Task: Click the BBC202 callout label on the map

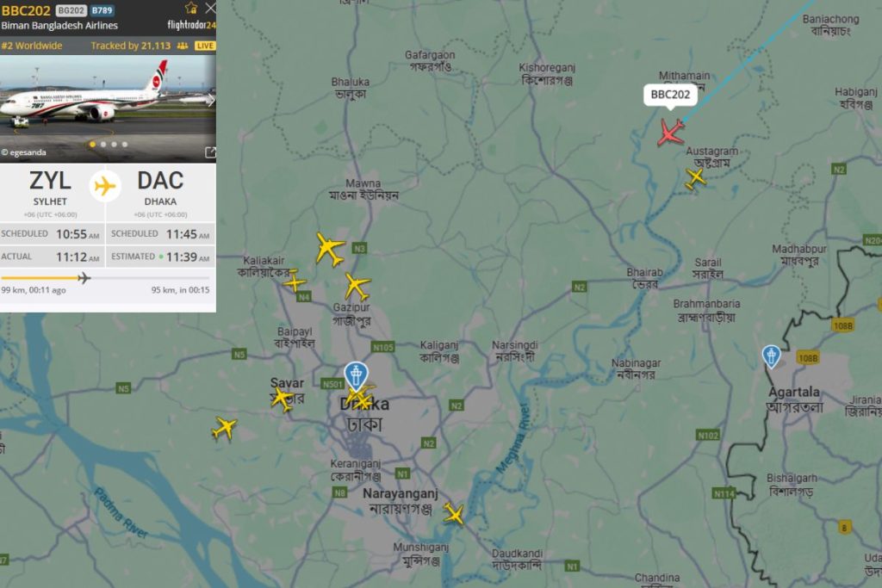Action: (x=670, y=95)
